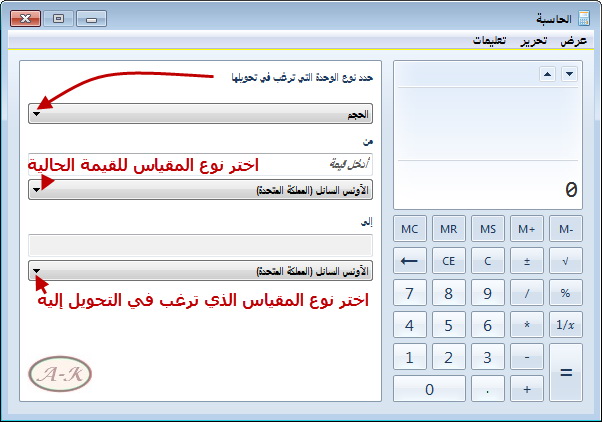Screen dimensions: 602x422
Task: Minimize the الحاسبة calculator window
Action: coord(91,18)
